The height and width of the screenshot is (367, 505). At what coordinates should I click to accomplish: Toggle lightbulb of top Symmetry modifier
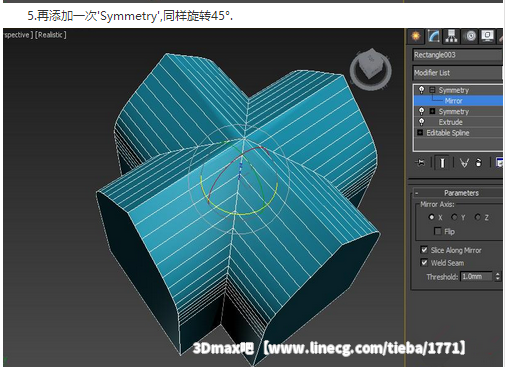[x=421, y=90]
